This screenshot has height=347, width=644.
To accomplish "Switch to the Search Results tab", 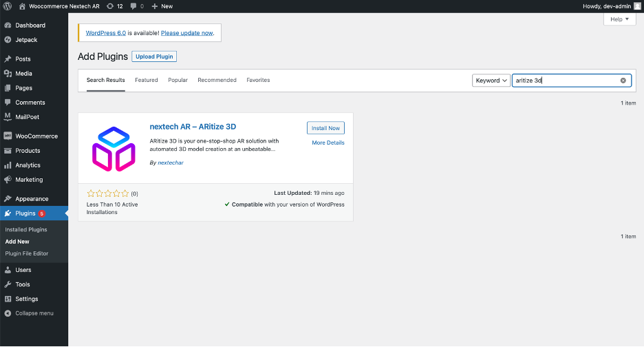I will 105,80.
